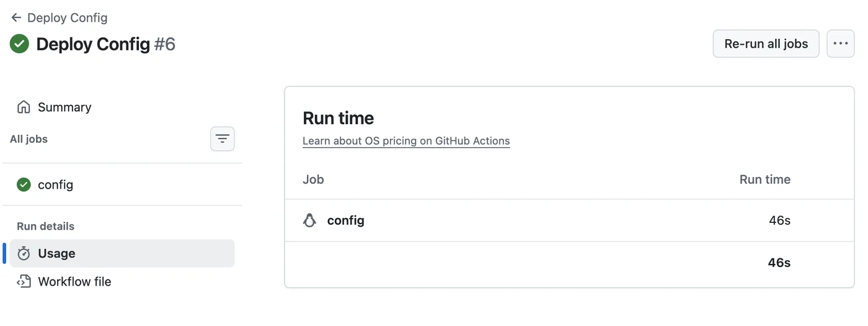The height and width of the screenshot is (326, 868).
Task: Open the jobs filter button
Action: point(223,138)
